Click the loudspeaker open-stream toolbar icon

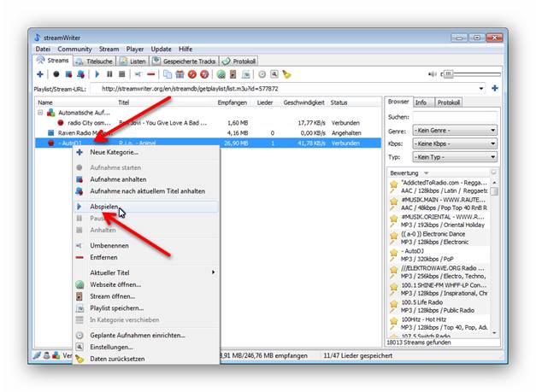pos(233,74)
